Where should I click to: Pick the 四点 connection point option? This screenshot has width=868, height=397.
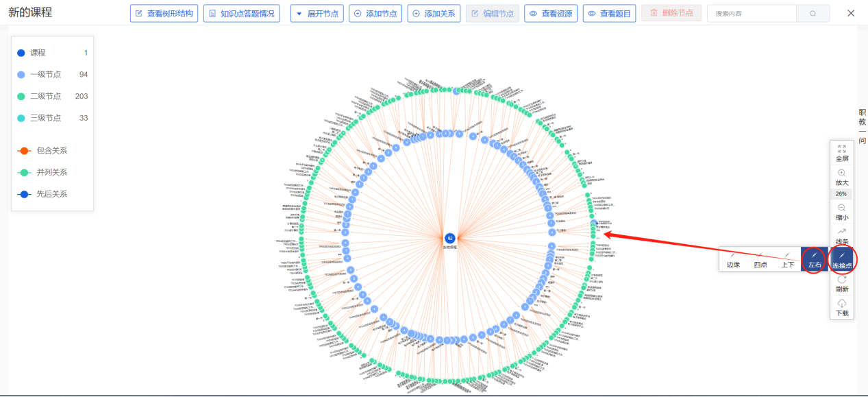coord(760,258)
